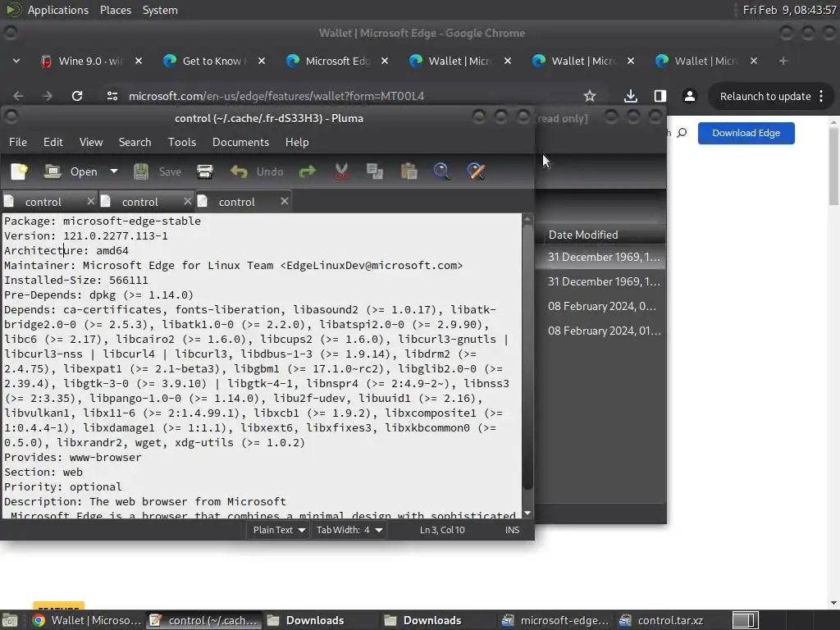Screen dimensions: 840x630
Task: Open a new Chrome tab with plus
Action: coord(783,61)
